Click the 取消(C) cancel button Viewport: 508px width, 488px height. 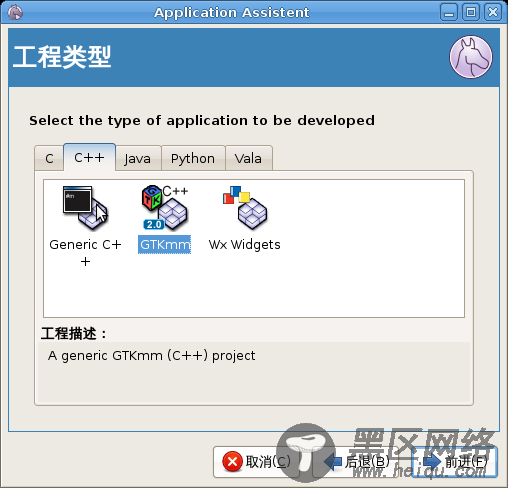click(x=256, y=462)
